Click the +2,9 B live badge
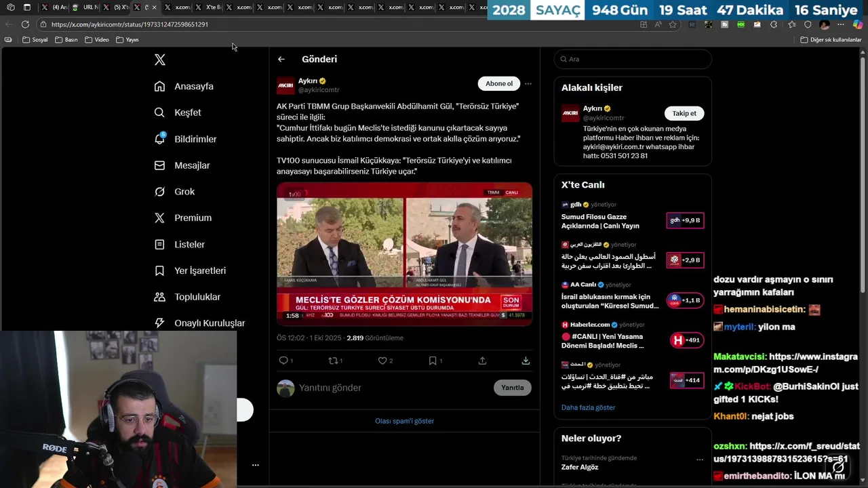The image size is (868, 488). [685, 260]
